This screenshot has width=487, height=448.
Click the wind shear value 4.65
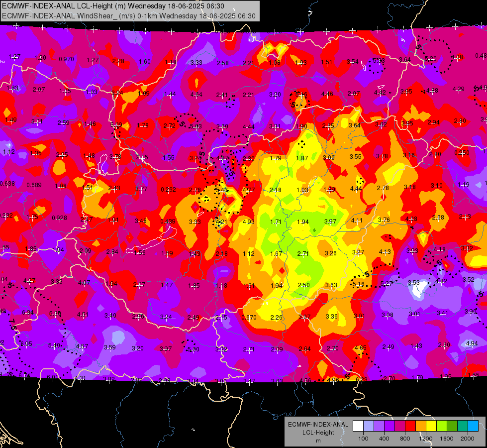point(360,347)
